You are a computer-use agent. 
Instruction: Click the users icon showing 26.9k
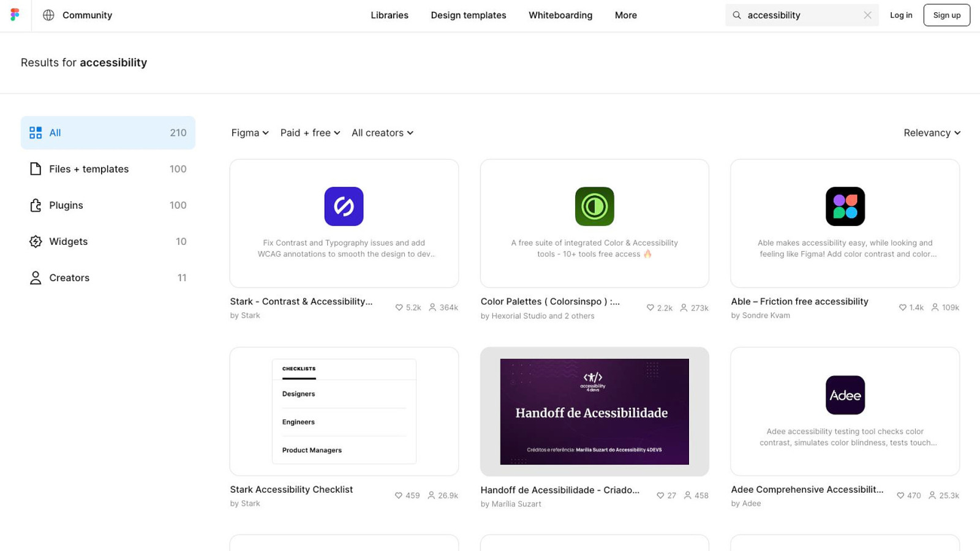click(431, 495)
